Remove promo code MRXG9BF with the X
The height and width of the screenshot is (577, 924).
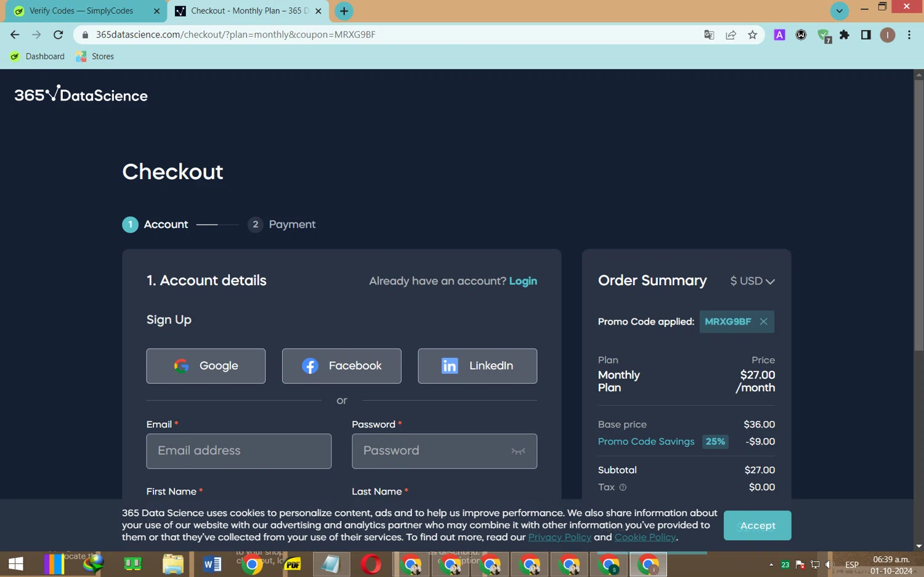click(763, 321)
